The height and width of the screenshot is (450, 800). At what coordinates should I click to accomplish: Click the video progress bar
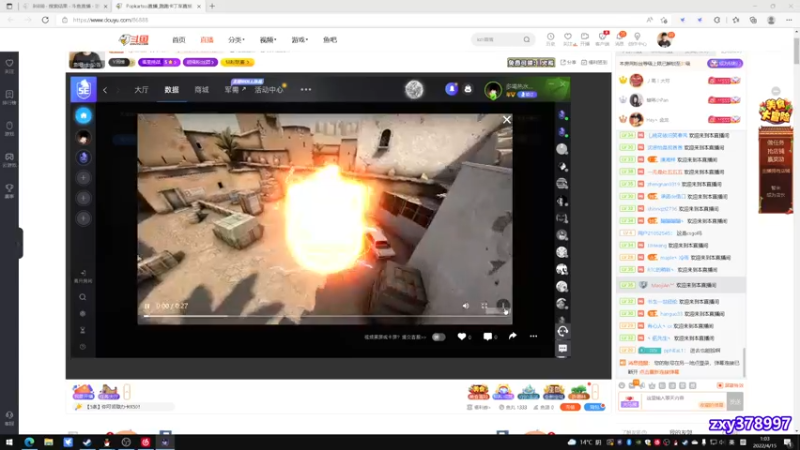tap(324, 316)
